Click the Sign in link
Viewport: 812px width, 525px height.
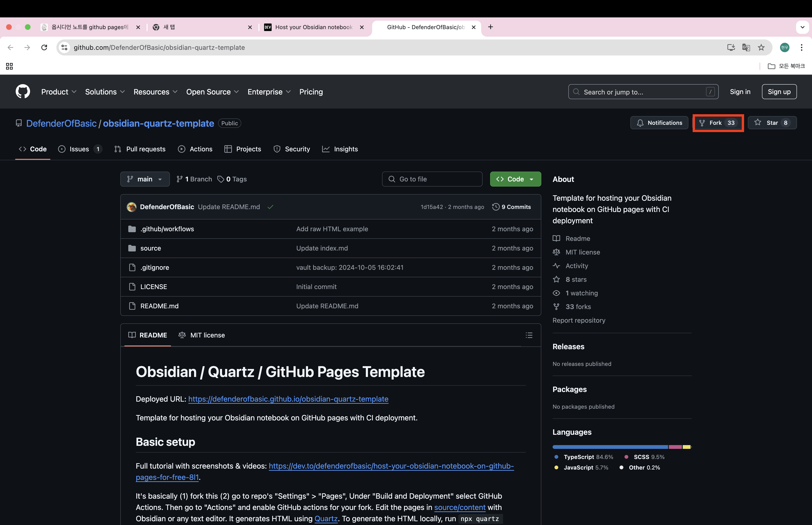pyautogui.click(x=740, y=92)
